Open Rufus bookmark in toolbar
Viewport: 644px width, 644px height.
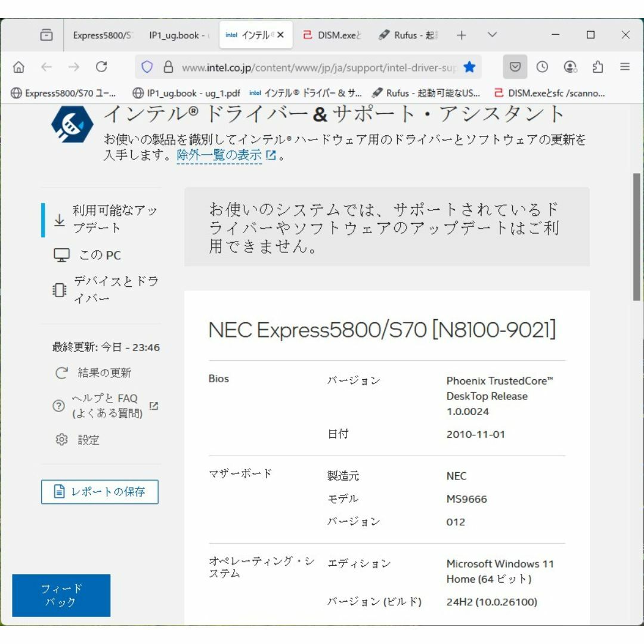tap(426, 93)
